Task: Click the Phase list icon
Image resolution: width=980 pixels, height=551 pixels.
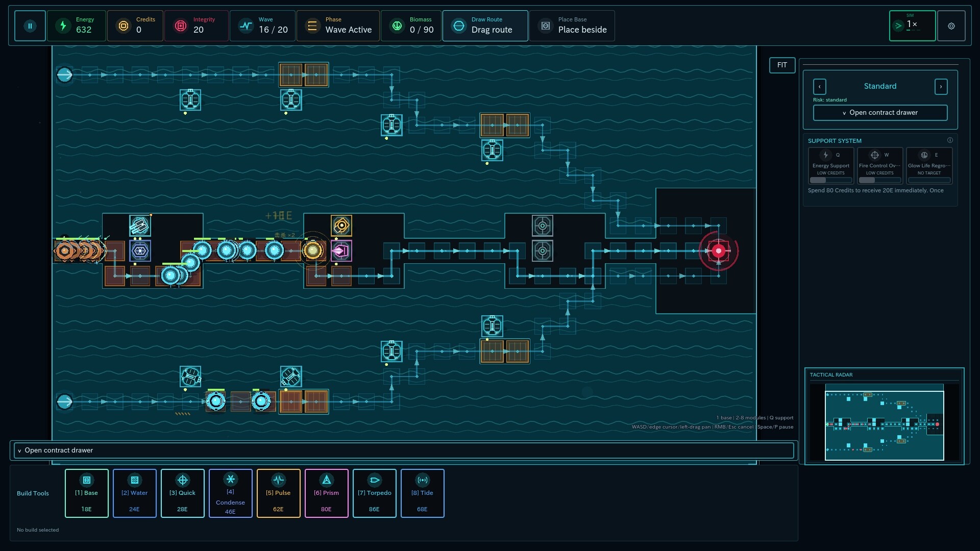Action: 312,26
